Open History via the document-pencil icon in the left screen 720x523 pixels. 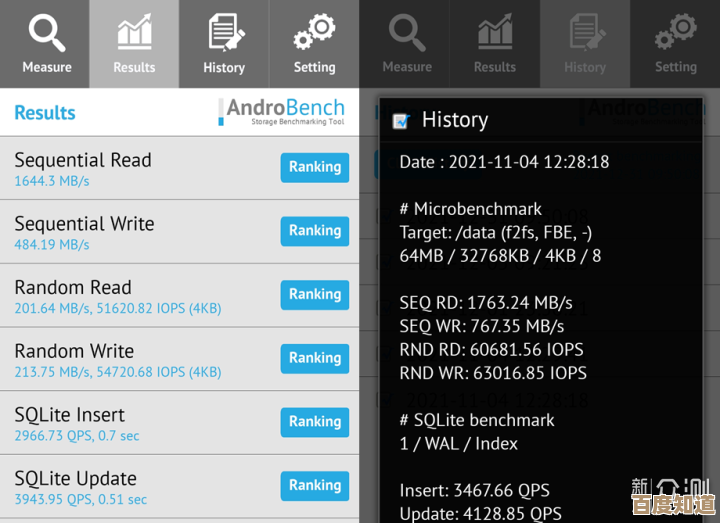pos(224,34)
